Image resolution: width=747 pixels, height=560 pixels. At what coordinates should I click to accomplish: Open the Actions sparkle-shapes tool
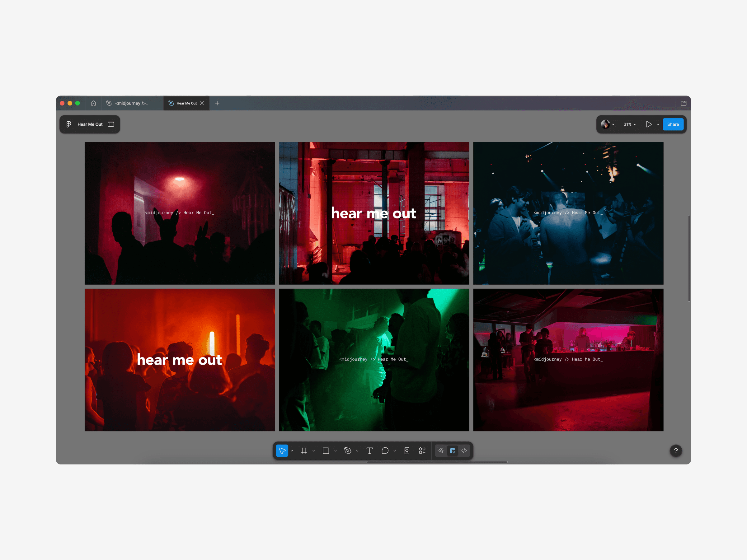(422, 450)
